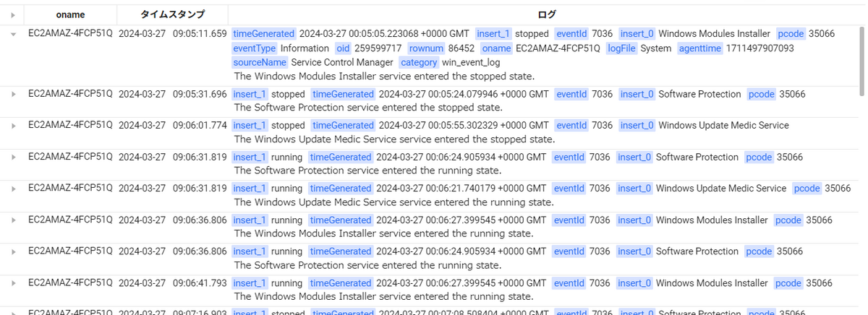Select eventId tag in 09:05:11.659 row
This screenshot has width=868, height=315.
point(571,33)
